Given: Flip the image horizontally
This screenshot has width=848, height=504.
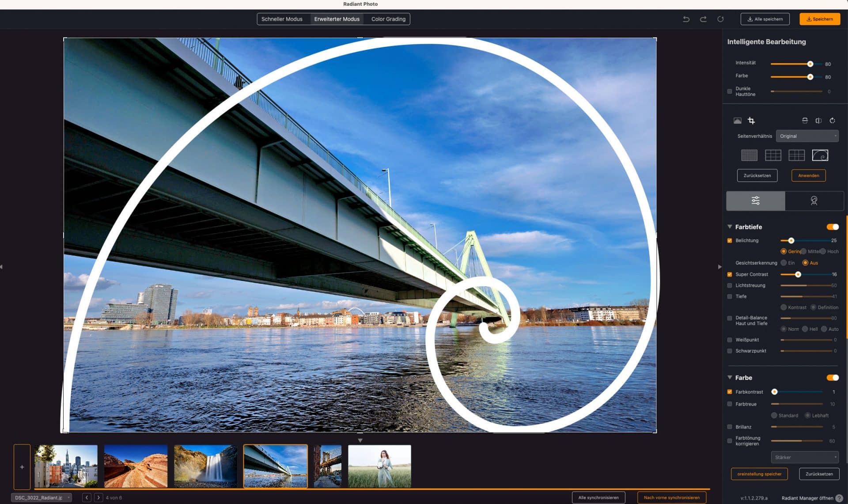Looking at the screenshot, I should pyautogui.click(x=818, y=120).
